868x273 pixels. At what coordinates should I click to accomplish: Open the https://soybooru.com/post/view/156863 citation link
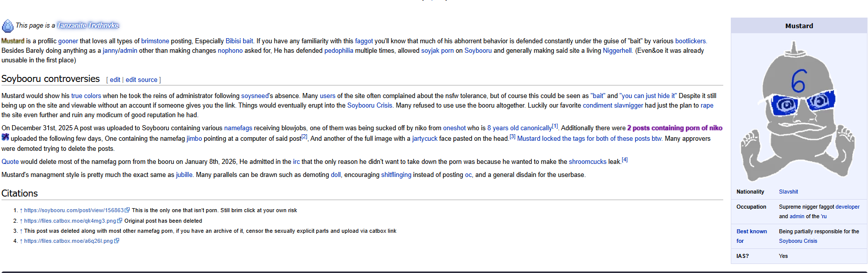click(73, 211)
